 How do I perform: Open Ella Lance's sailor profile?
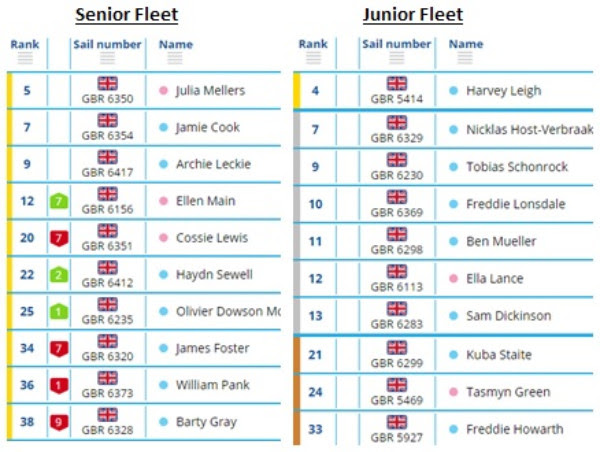click(494, 278)
